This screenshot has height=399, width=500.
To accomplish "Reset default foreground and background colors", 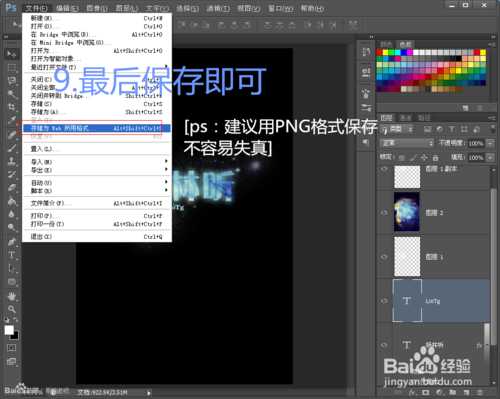I will tap(7, 320).
